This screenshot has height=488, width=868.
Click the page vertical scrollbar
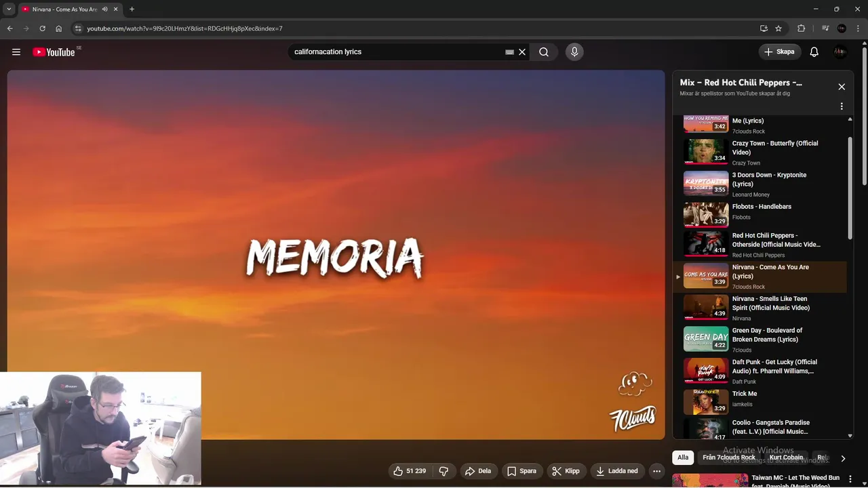click(x=864, y=115)
